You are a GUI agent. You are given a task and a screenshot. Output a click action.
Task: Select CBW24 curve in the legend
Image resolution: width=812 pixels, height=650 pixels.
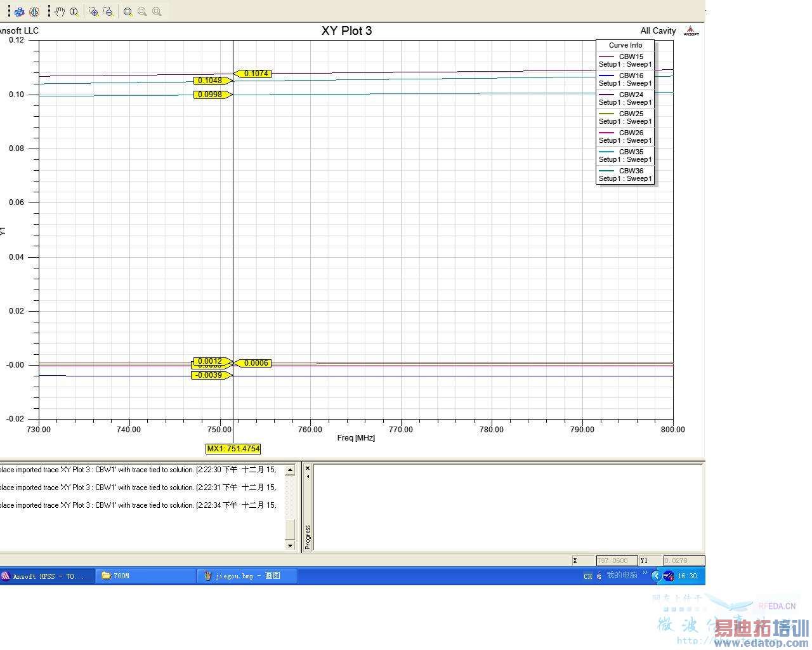coord(625,98)
